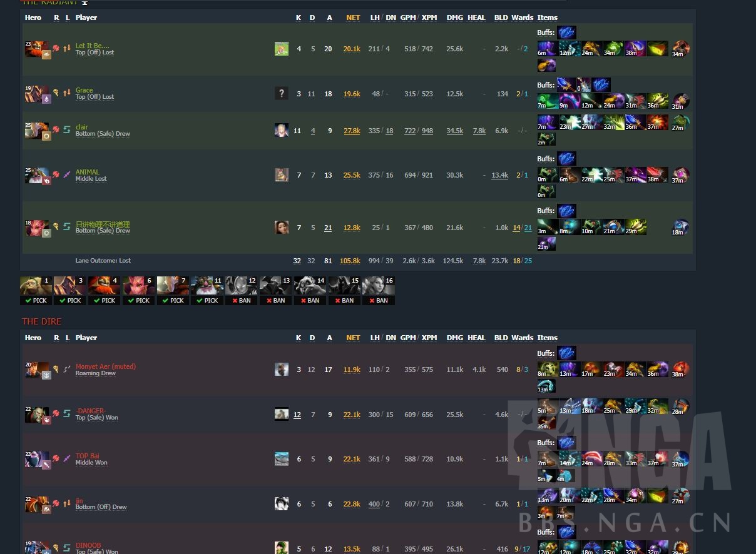Viewport: 756px width, 554px height.
Task: Click the last banned hero numbered 16
Action: coord(379,286)
